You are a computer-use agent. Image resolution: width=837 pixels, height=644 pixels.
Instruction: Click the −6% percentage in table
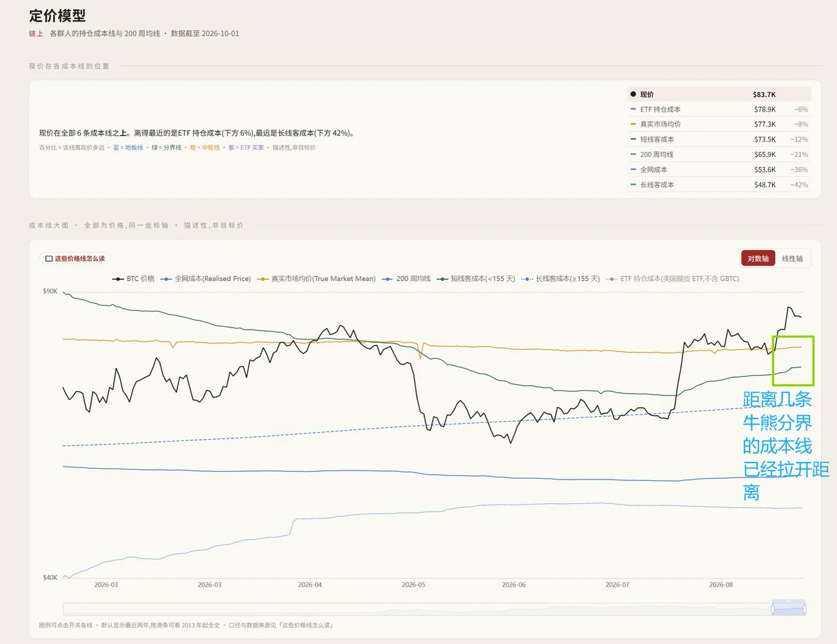(800, 109)
